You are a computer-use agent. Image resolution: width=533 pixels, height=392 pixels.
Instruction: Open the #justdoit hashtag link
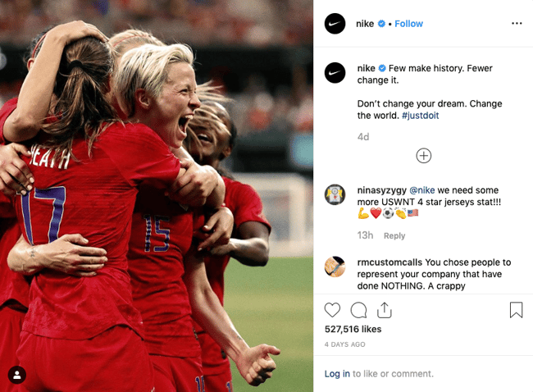(x=420, y=116)
